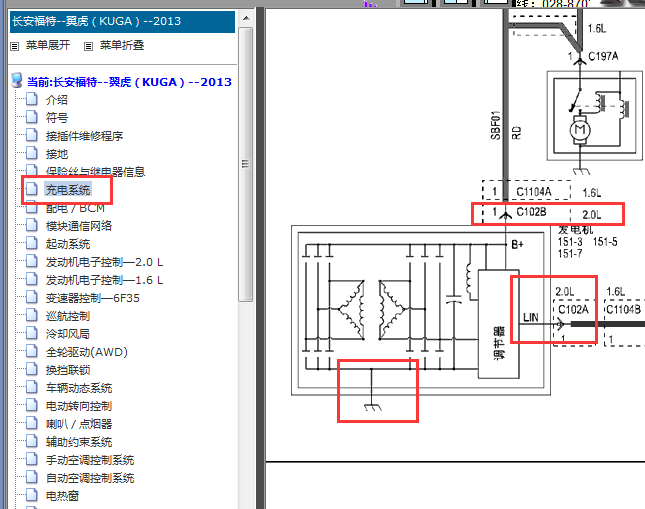Viewport: 645px width, 509px height.
Task: Open 自动空调控制系统 entry
Action: [90, 478]
